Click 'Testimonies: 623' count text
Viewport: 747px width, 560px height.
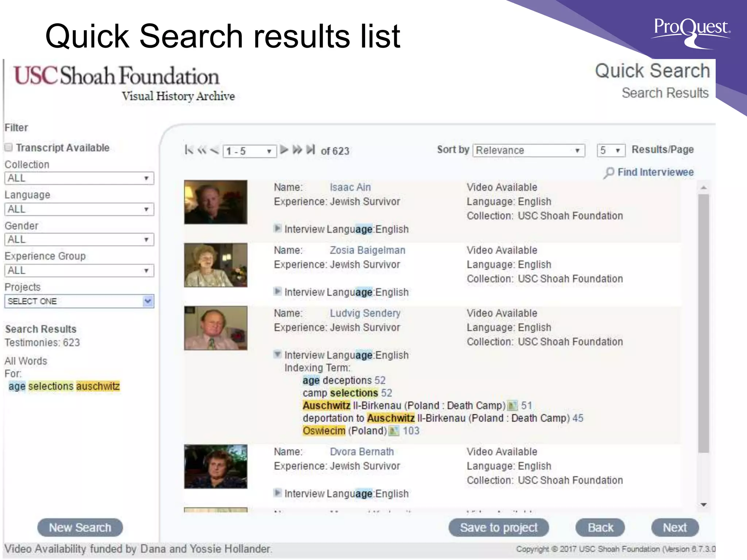[x=42, y=343]
